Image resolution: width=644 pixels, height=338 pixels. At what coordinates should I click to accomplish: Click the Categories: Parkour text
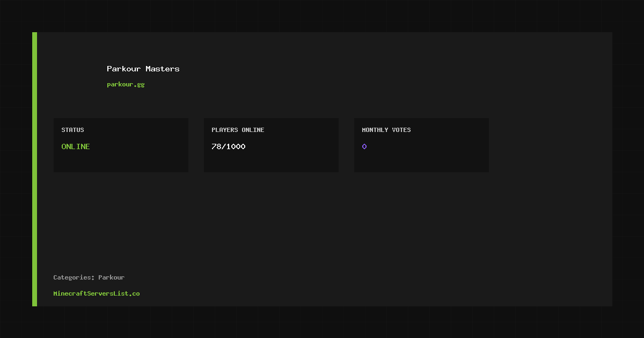(x=89, y=277)
